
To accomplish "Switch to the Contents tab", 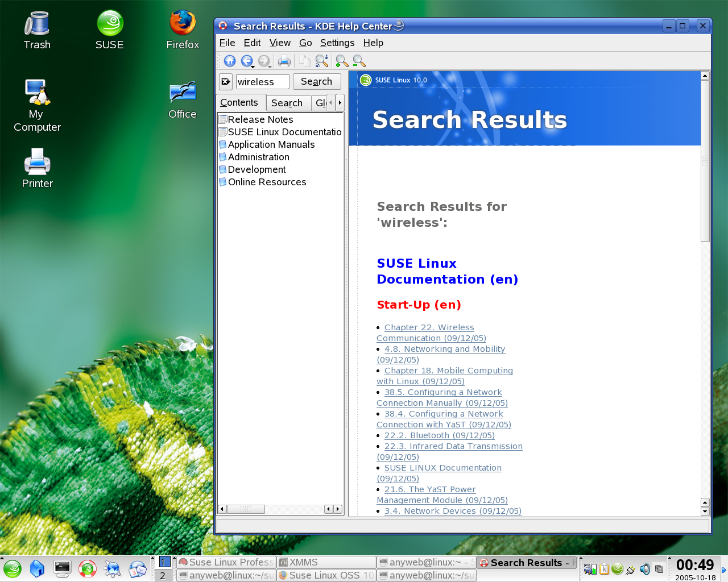I will [x=240, y=102].
